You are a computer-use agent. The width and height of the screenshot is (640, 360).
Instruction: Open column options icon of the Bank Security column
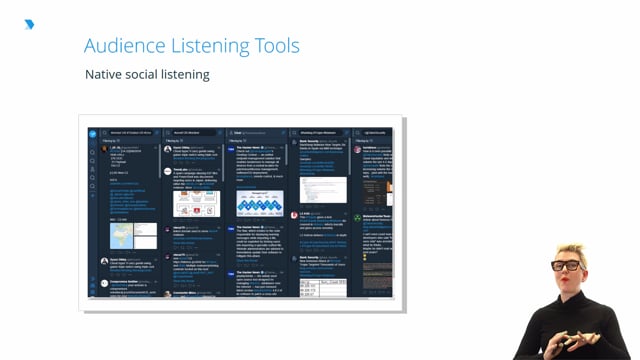(347, 133)
